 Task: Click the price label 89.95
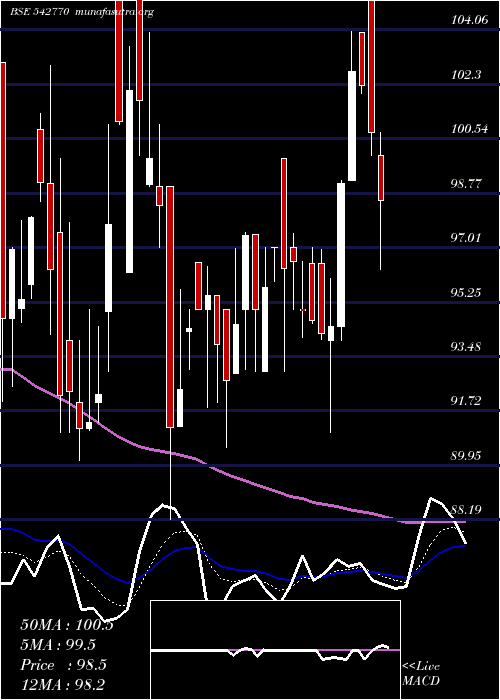(466, 455)
